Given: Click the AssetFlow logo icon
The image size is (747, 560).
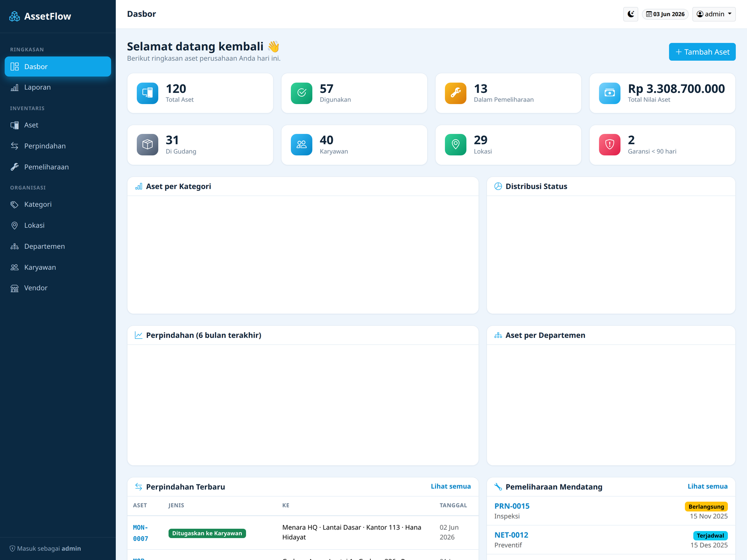Looking at the screenshot, I should (14, 16).
